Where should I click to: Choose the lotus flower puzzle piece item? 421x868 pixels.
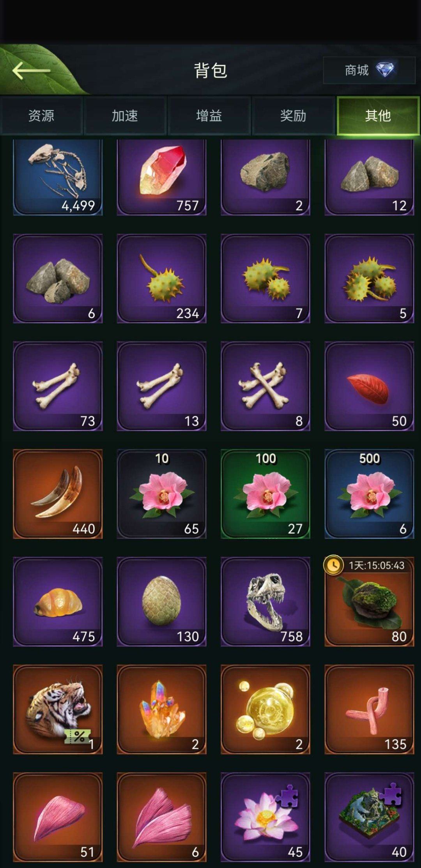tap(265, 817)
